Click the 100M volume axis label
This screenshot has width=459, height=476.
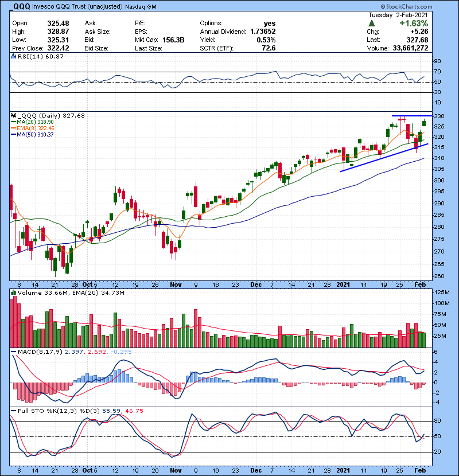coord(442,303)
